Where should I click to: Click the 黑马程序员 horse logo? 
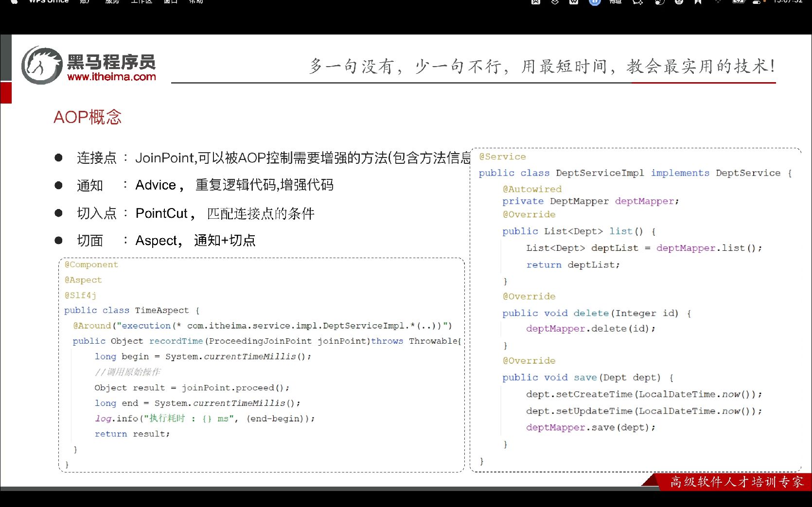(42, 65)
